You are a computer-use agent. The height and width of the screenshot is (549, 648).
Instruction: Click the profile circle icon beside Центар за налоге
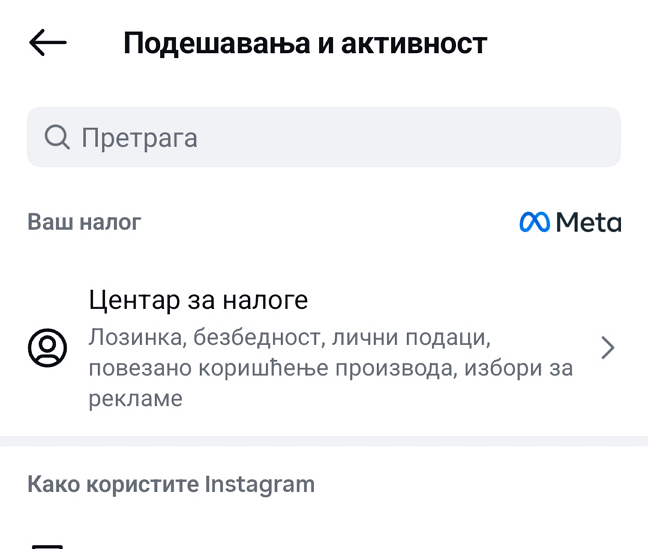pyautogui.click(x=47, y=348)
